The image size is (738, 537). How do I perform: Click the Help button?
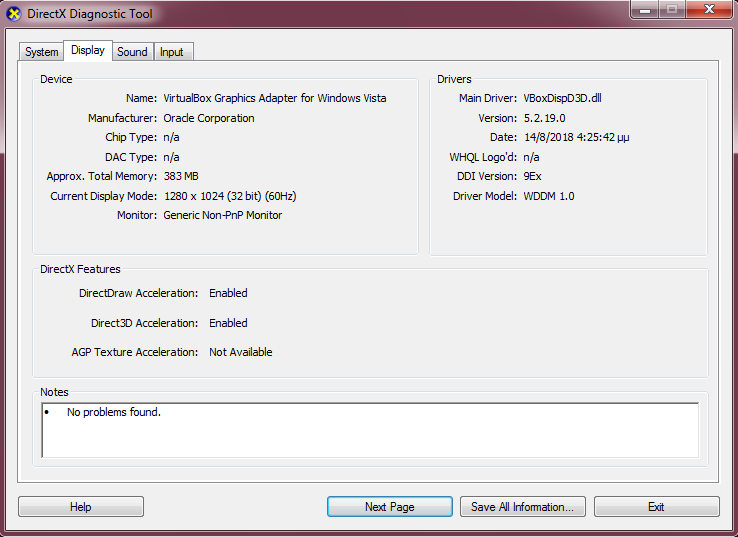click(81, 507)
